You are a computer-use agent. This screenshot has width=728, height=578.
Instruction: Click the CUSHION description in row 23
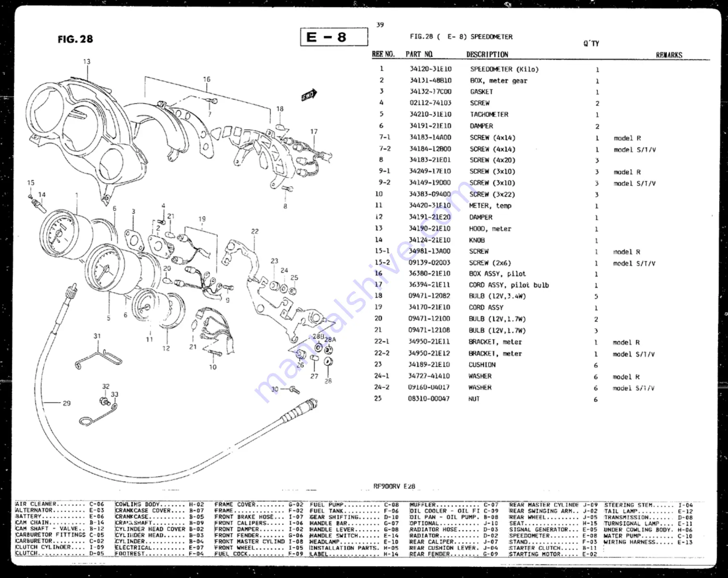482,365
